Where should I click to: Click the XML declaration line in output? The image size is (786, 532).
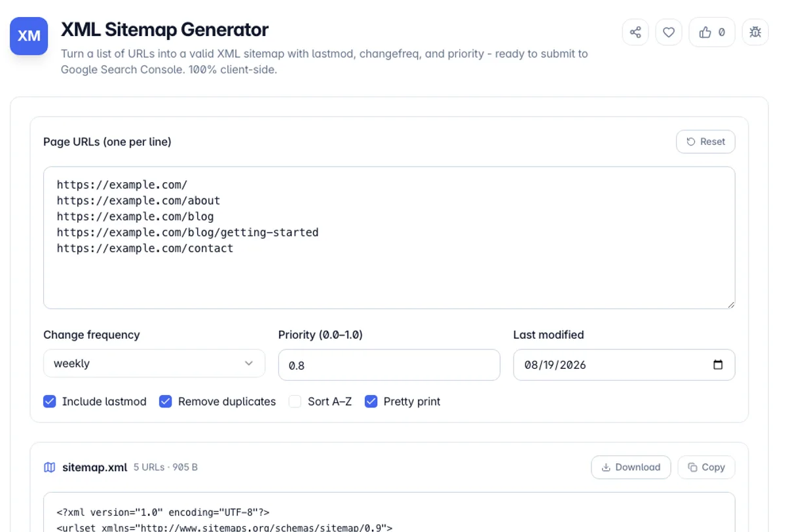pyautogui.click(x=163, y=512)
